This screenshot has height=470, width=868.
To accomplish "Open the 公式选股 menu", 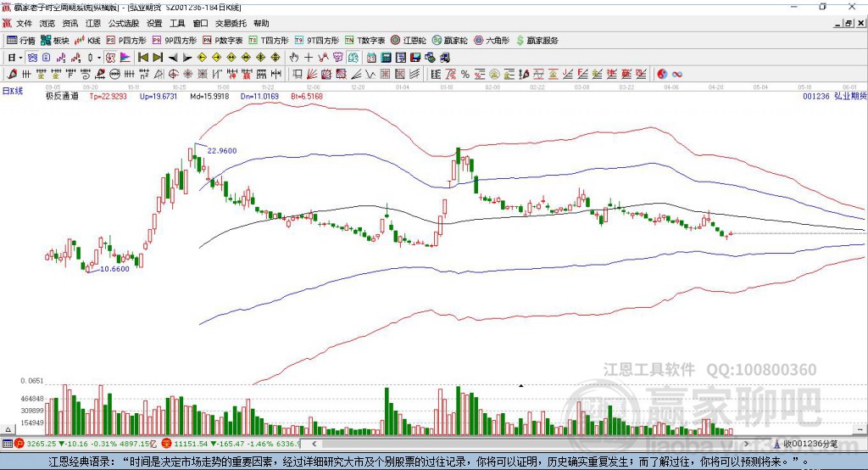I will click(x=124, y=23).
